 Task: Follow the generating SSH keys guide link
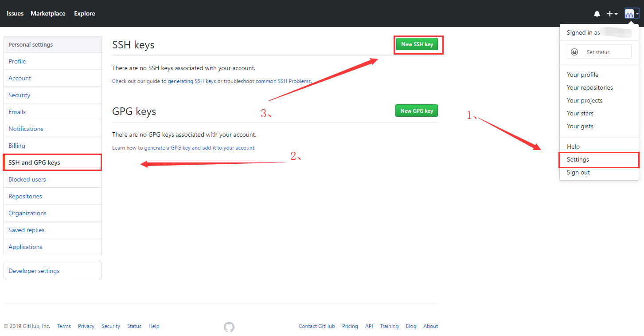pos(192,81)
